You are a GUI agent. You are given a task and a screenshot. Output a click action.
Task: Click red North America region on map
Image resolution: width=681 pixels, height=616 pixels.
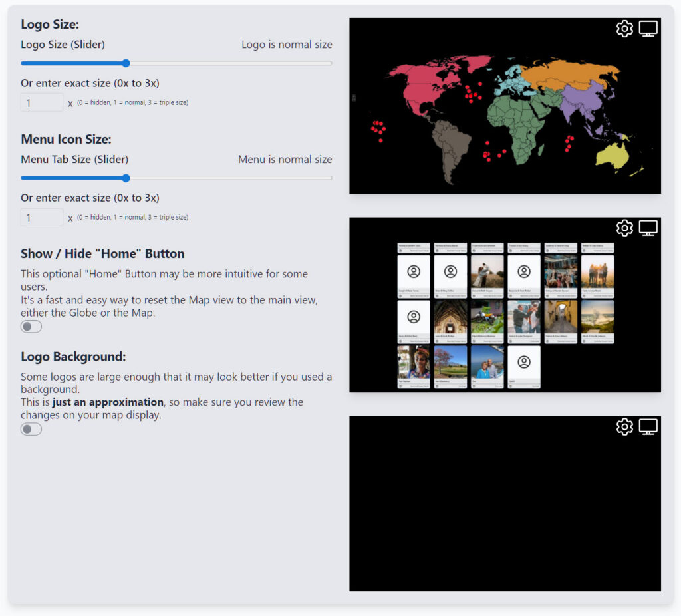[x=426, y=86]
